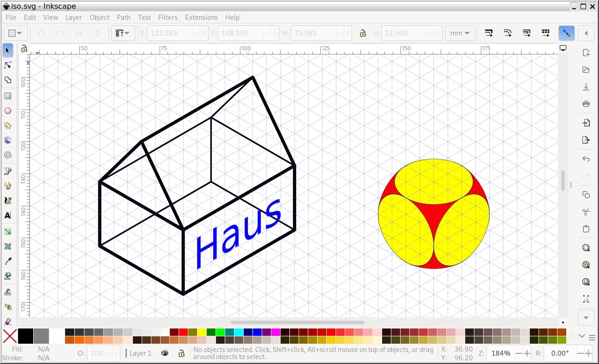This screenshot has width=599, height=364.
Task: Open the mm units dropdown
Action: click(x=460, y=33)
